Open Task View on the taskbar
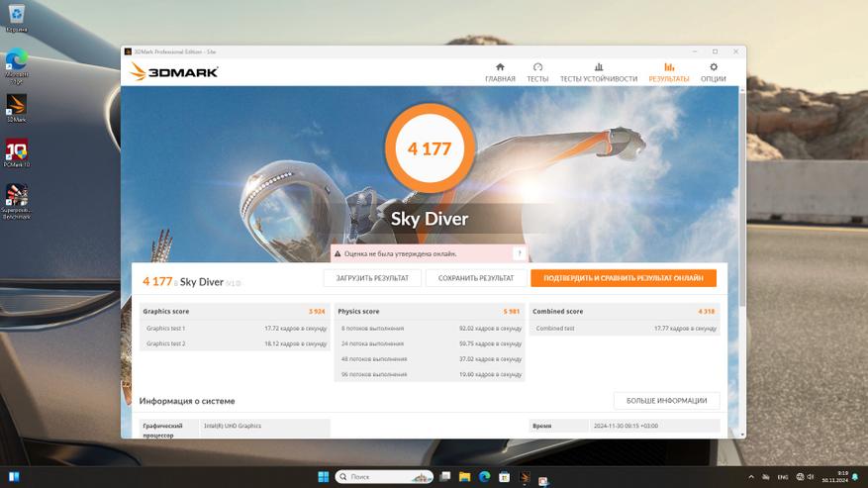 (x=445, y=476)
